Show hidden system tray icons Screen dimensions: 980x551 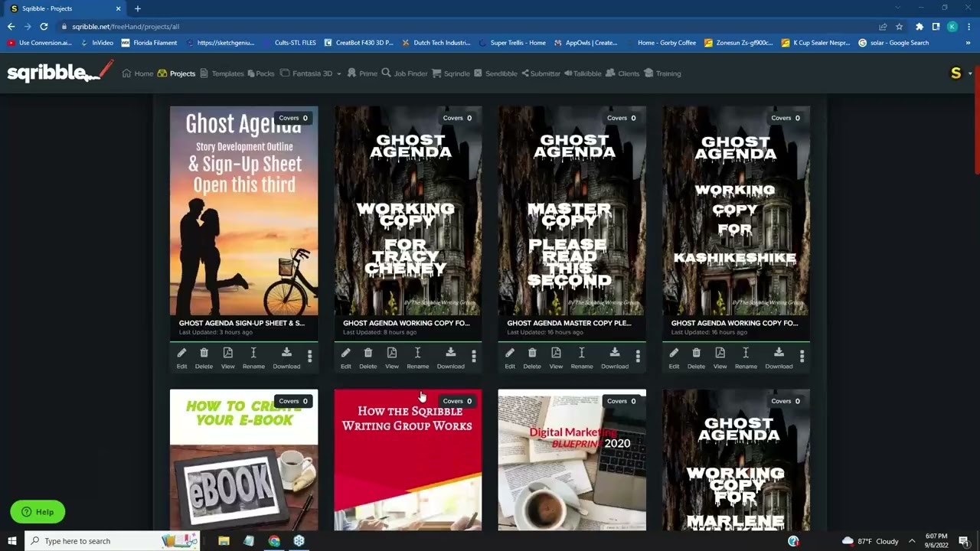click(x=912, y=541)
